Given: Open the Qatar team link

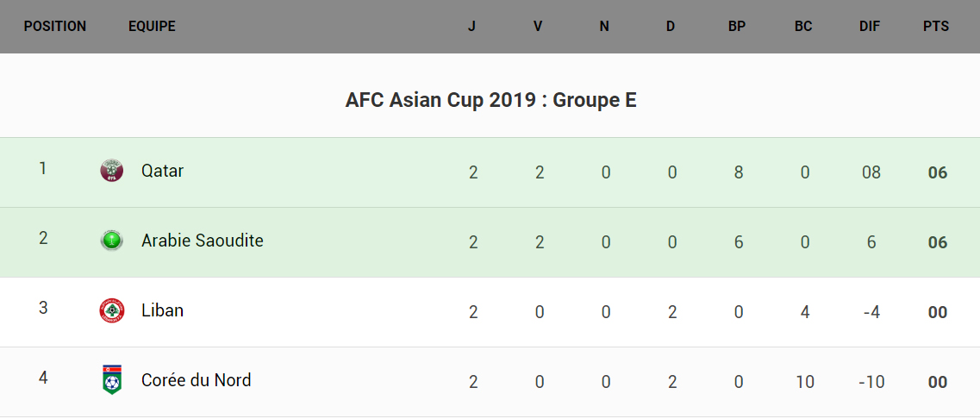Looking at the screenshot, I should (x=162, y=171).
